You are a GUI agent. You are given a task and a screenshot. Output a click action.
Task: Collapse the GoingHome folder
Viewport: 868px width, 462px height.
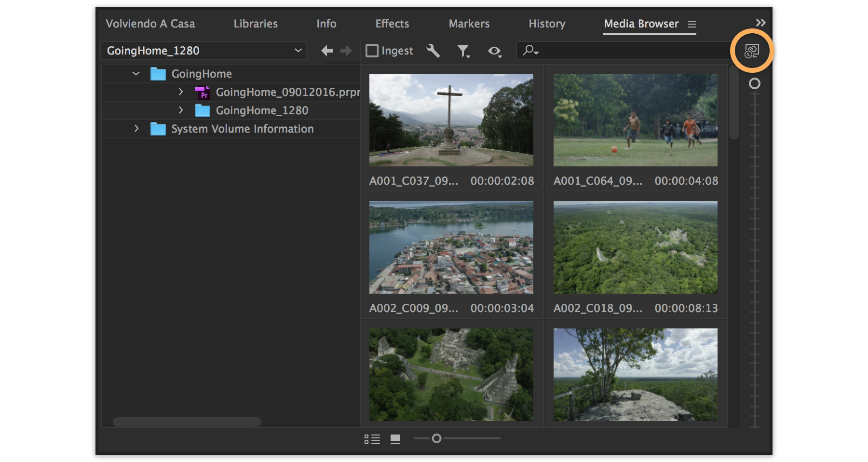pyautogui.click(x=136, y=74)
